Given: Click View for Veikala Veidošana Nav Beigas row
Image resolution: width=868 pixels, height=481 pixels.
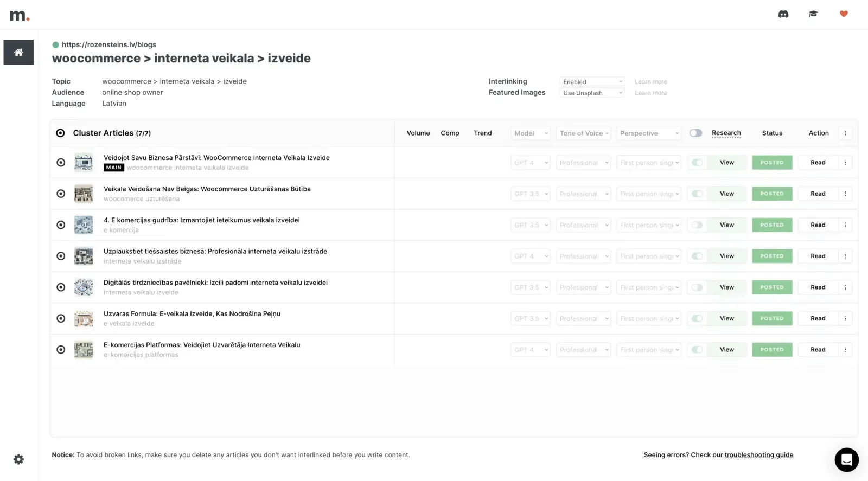Looking at the screenshot, I should pos(726,194).
